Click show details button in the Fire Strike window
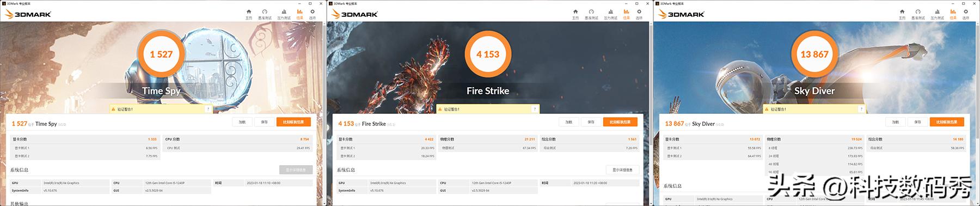 (622, 170)
